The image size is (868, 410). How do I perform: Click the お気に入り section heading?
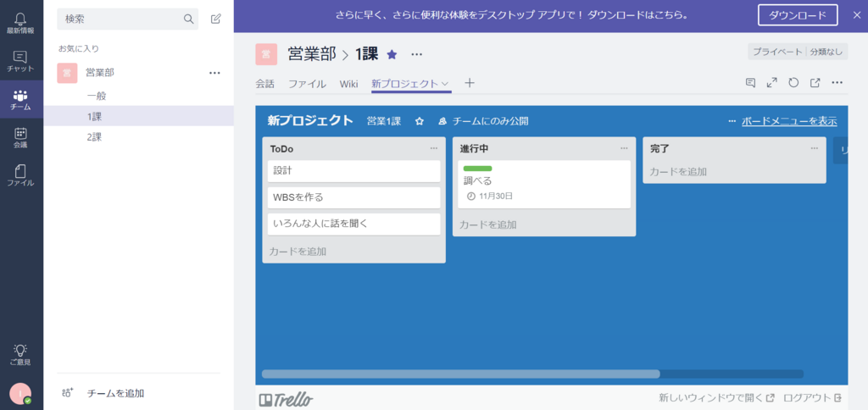[x=79, y=48]
